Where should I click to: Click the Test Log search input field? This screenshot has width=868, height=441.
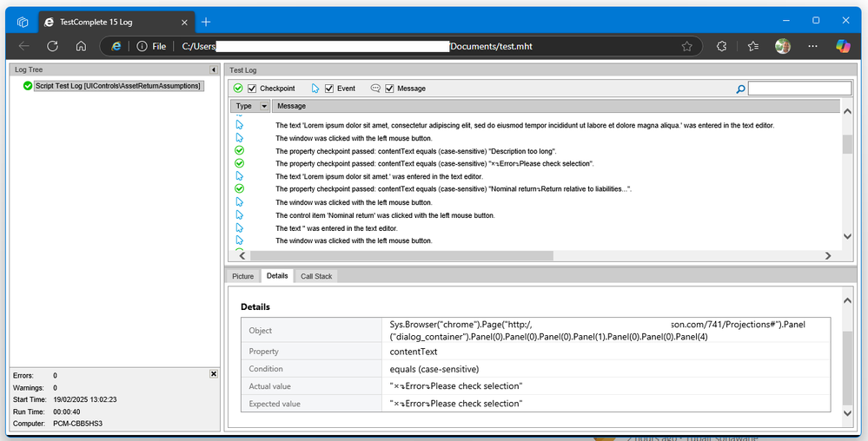click(x=799, y=89)
